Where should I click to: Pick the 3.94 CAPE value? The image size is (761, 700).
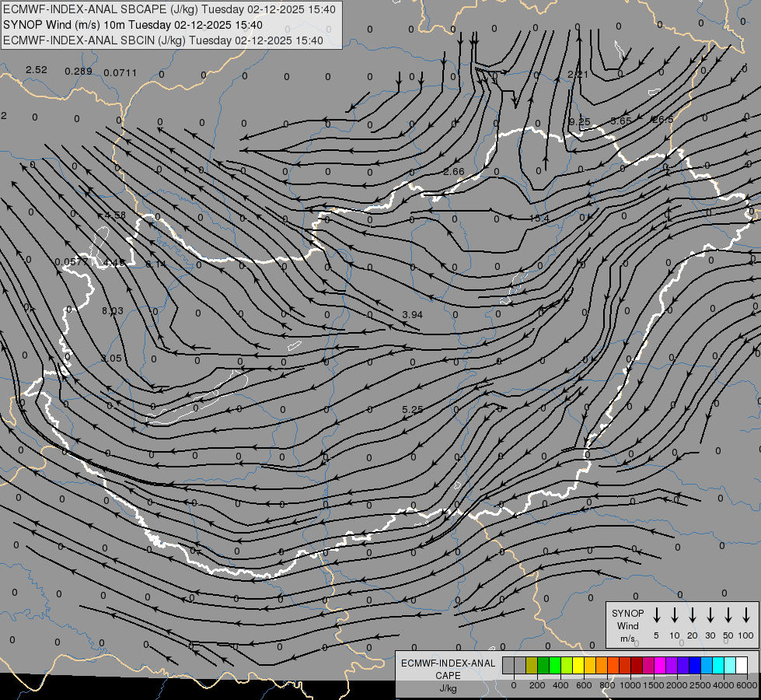click(413, 315)
